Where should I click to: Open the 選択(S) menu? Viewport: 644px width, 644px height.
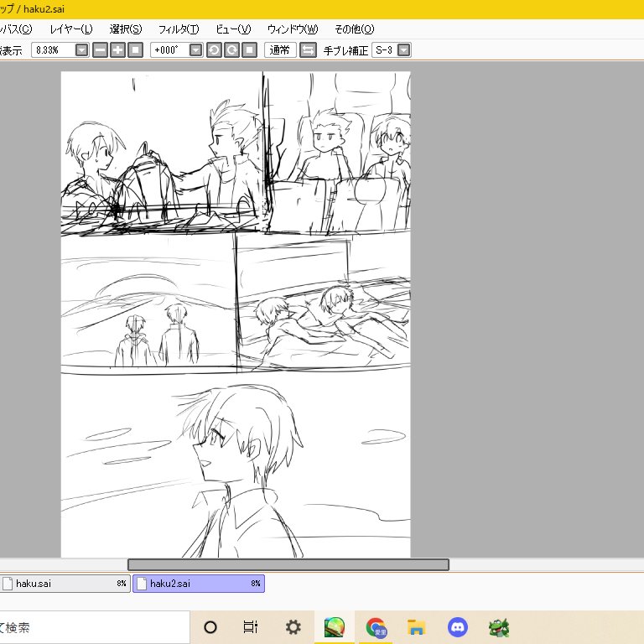click(x=126, y=29)
